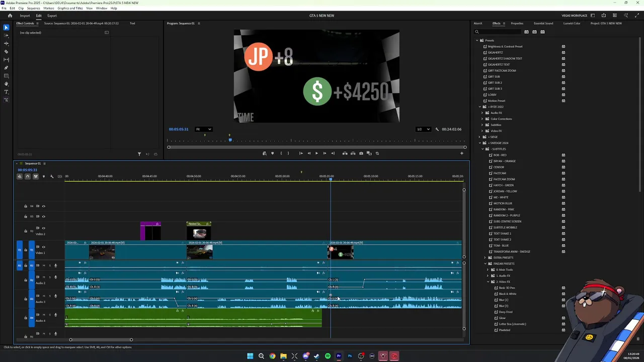
Task: Collapse the Presets folder
Action: pos(477,40)
